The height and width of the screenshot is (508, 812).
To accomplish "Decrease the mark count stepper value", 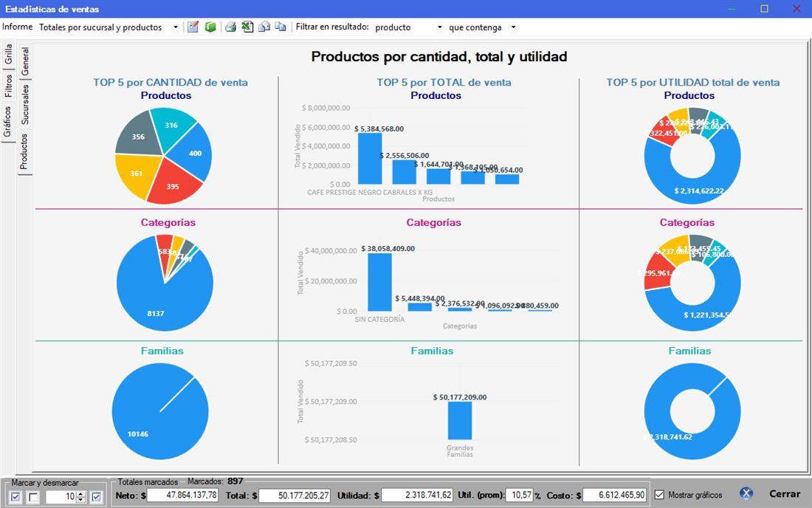I will 80,500.
